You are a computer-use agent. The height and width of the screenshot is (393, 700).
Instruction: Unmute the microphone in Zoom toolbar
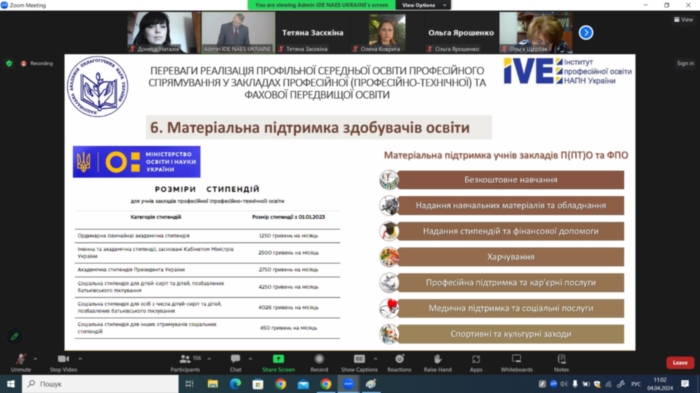(21, 362)
